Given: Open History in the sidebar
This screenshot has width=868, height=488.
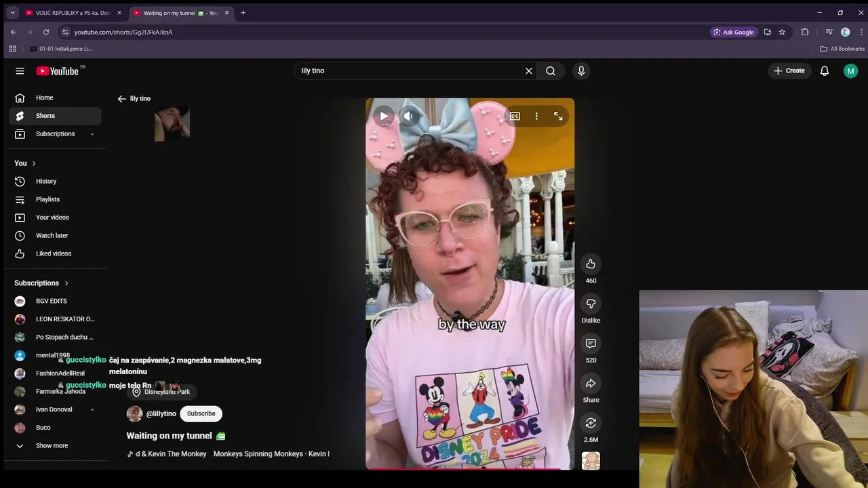Looking at the screenshot, I should tap(55, 181).
